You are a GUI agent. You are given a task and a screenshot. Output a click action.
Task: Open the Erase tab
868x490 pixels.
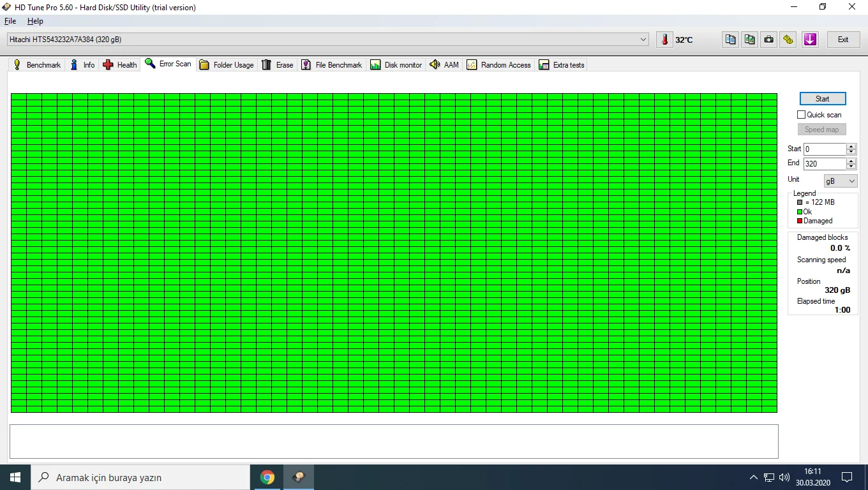pos(278,65)
